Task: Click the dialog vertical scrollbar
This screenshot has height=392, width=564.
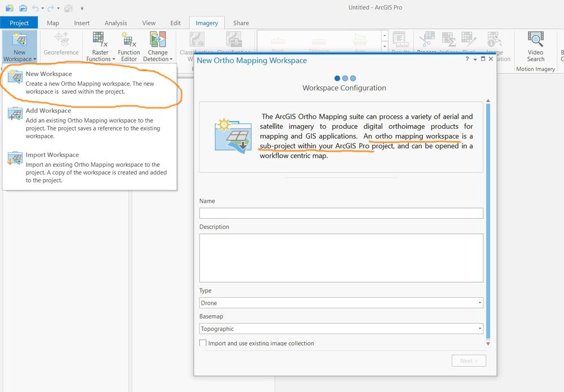Action: point(488,221)
